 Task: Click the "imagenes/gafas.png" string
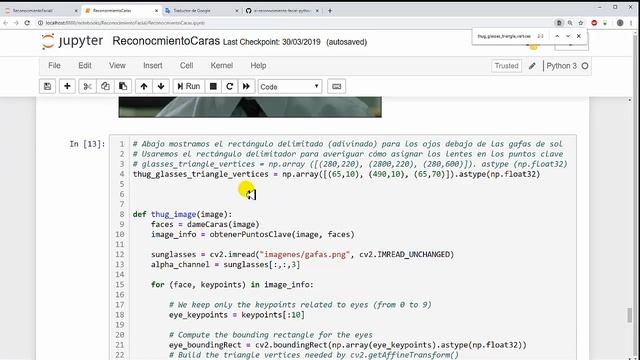point(305,254)
